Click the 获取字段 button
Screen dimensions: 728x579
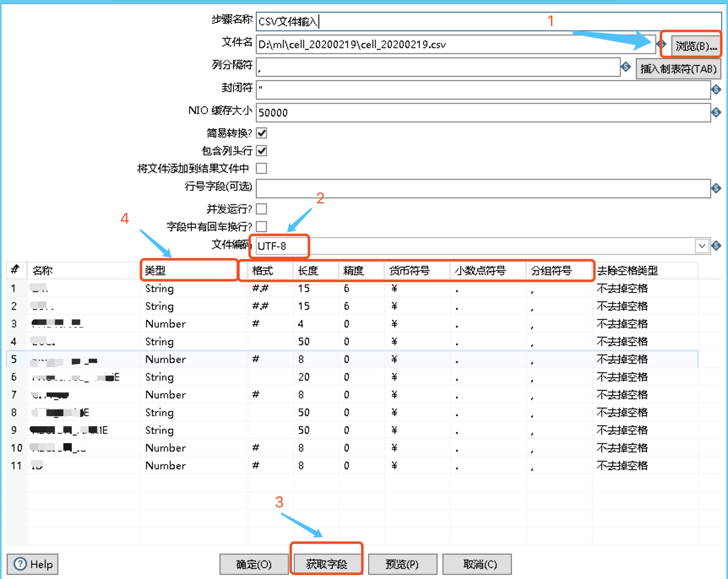326,564
